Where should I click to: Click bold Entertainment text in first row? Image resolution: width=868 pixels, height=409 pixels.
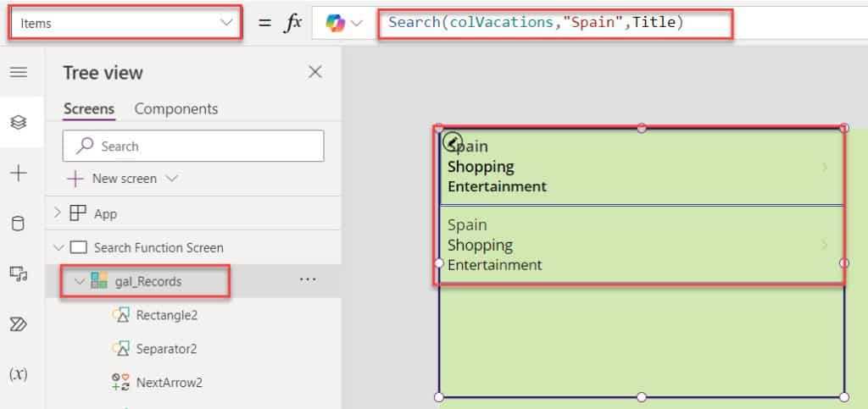click(497, 186)
